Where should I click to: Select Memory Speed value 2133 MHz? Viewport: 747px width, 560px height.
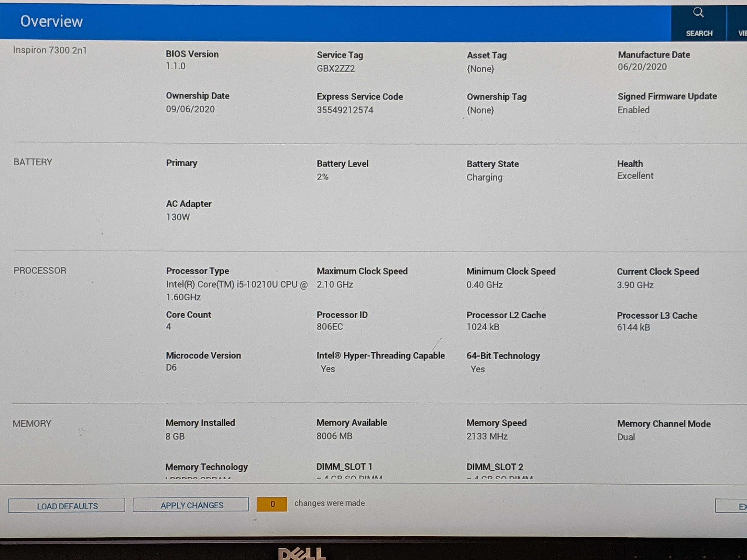pos(486,436)
